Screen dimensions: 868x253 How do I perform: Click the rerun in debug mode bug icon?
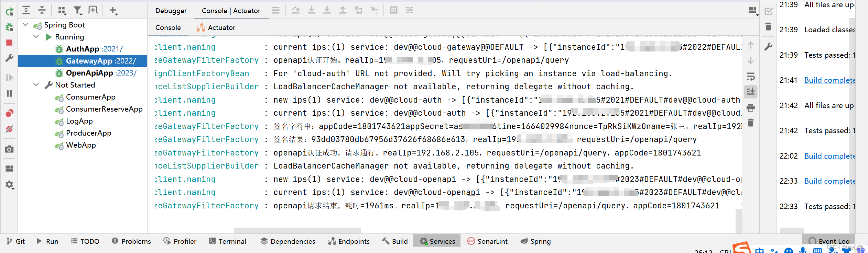9,27
